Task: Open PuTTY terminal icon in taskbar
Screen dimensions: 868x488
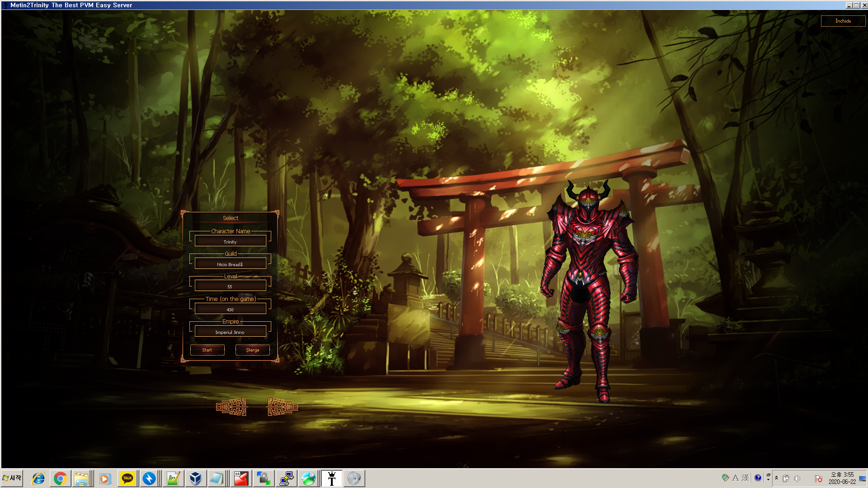Action: (286, 479)
